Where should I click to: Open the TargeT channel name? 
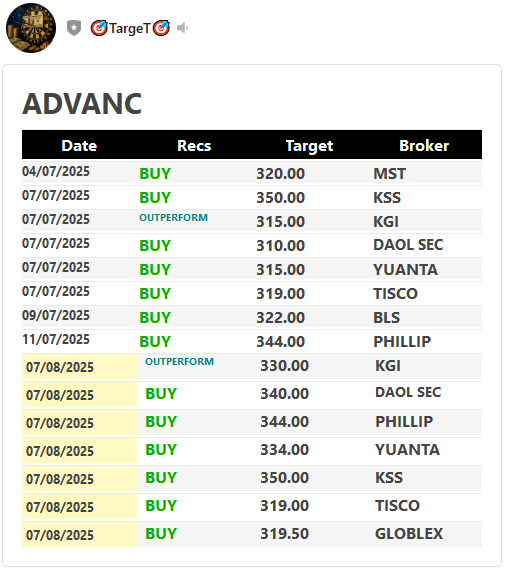point(130,28)
